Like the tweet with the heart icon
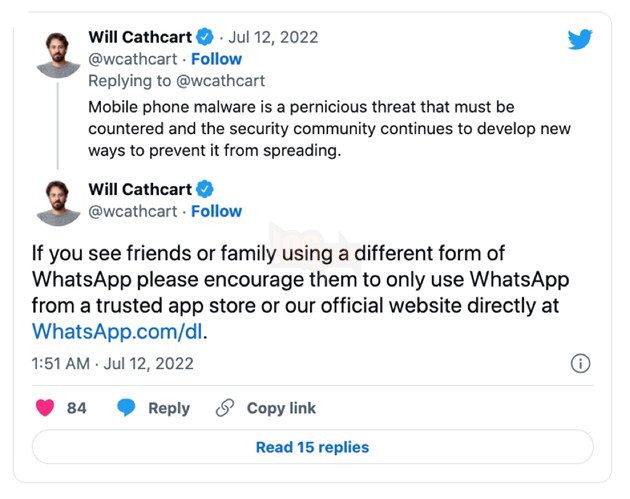This screenshot has width=630, height=499. (45, 408)
